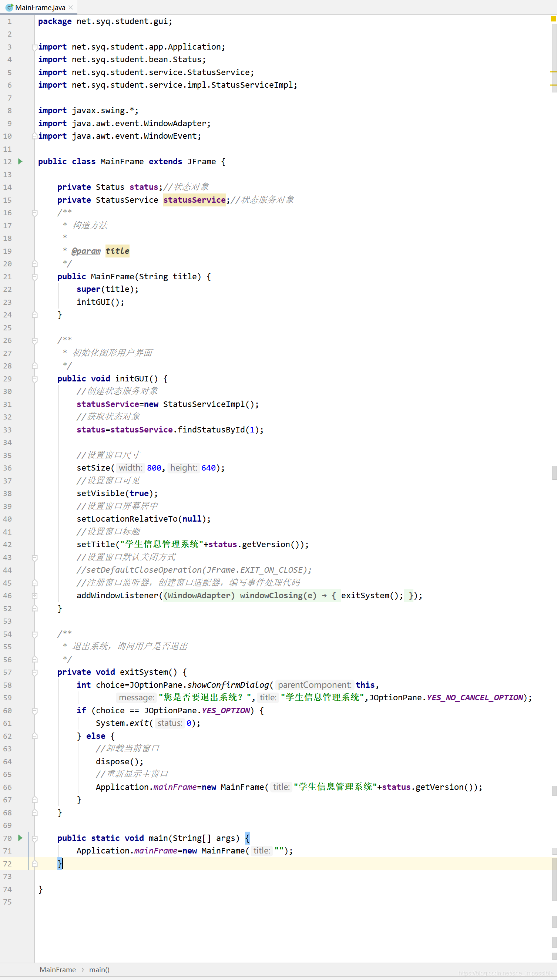Click the import fold end marker at line 10
The image size is (557, 980).
tap(34, 136)
